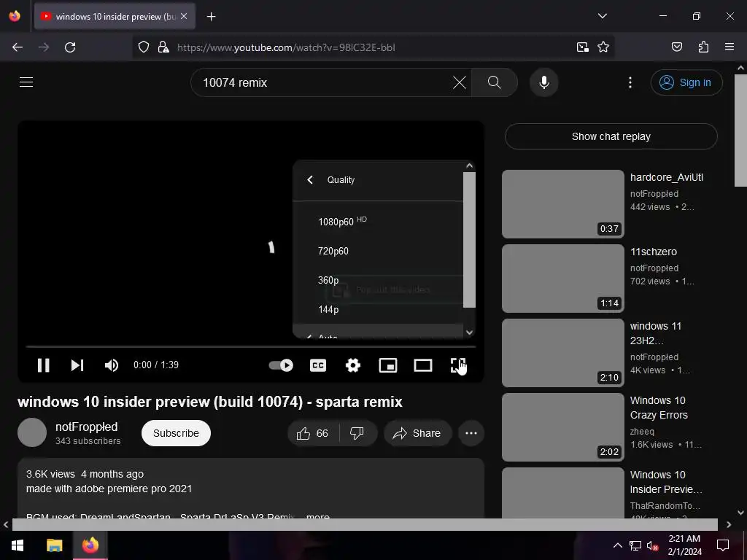
Task: Select 1080p60 HD quality
Action: (x=378, y=222)
